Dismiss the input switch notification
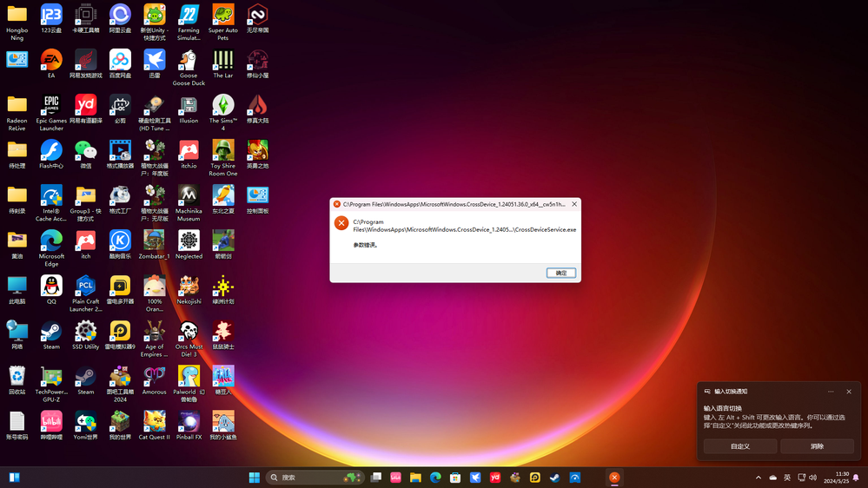The width and height of the screenshot is (868, 488). pyautogui.click(x=849, y=391)
